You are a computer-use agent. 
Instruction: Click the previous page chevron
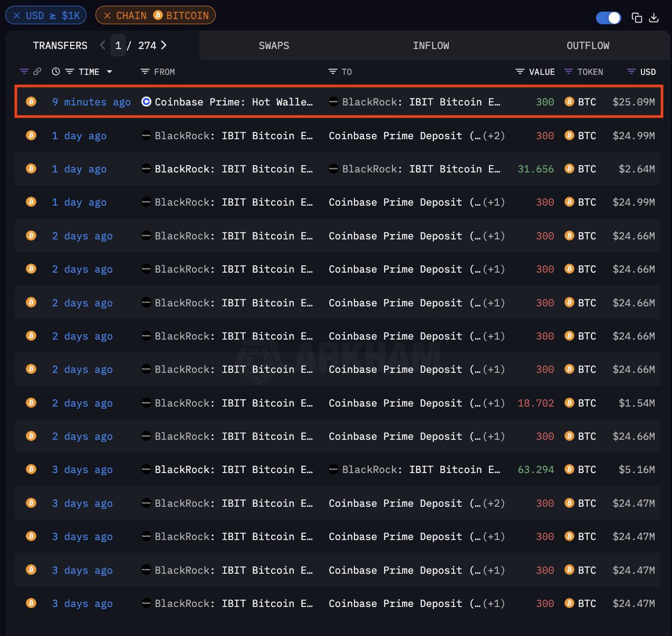tap(102, 45)
